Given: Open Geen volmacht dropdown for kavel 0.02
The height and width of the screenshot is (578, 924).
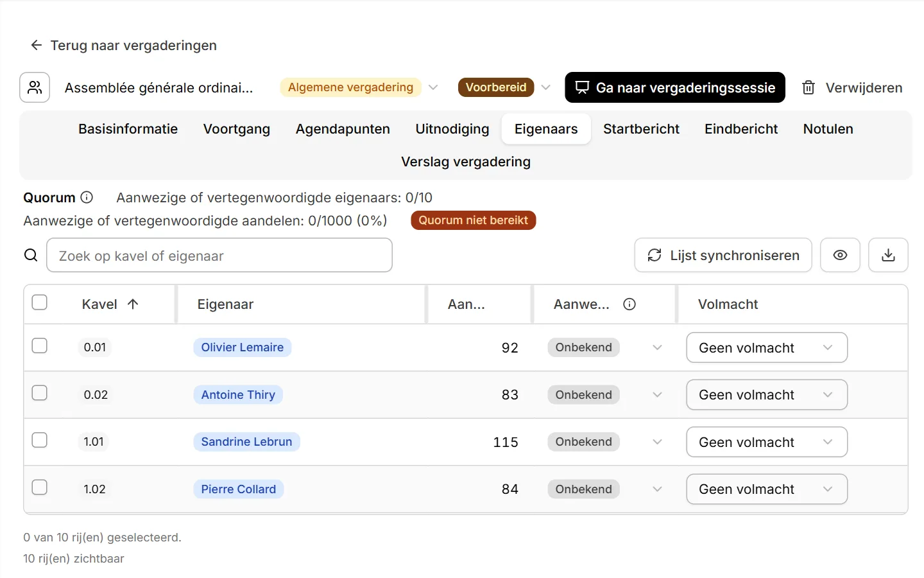Looking at the screenshot, I should (767, 394).
